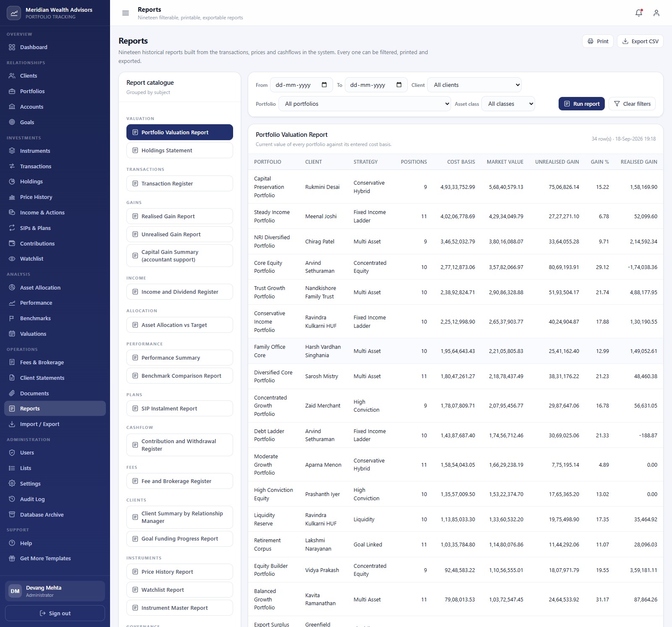The image size is (672, 627).
Task: Click the Settings gear icon in sidebar
Action: [x=12, y=484]
